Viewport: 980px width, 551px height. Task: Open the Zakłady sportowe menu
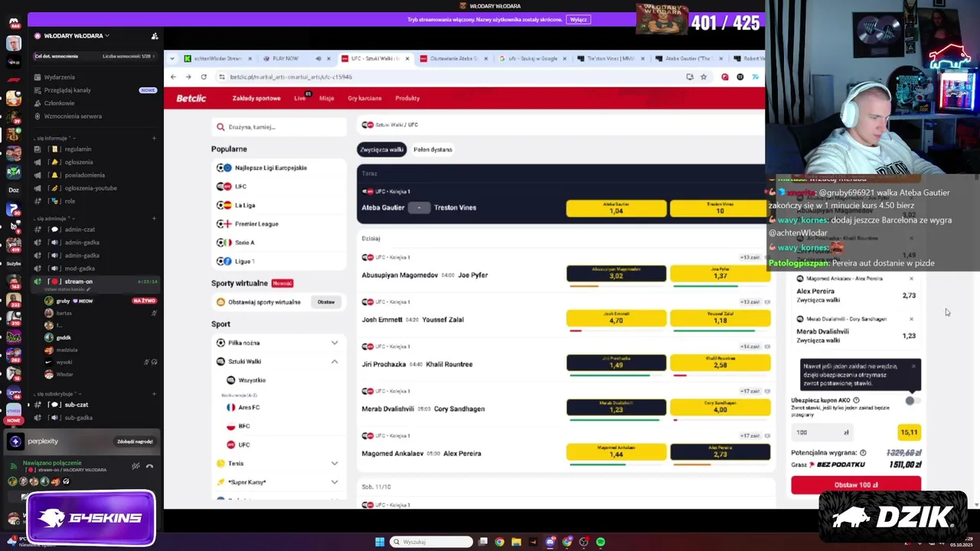pos(256,98)
